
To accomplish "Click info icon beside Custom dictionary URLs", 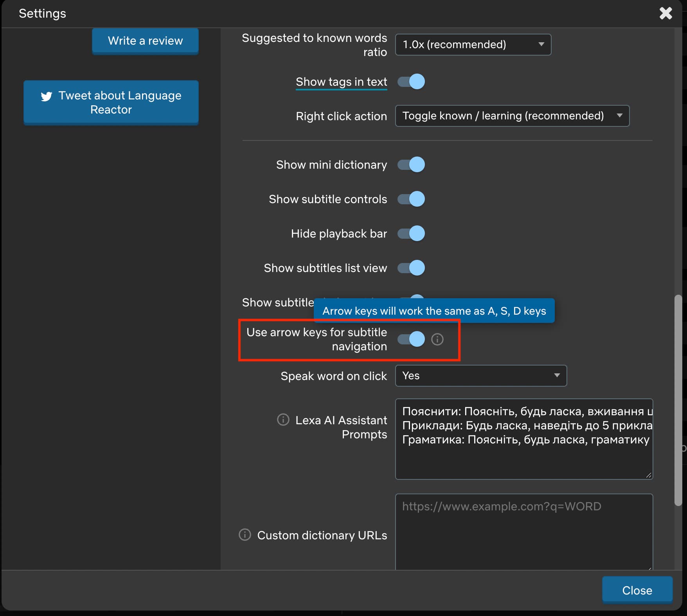I will click(x=245, y=535).
